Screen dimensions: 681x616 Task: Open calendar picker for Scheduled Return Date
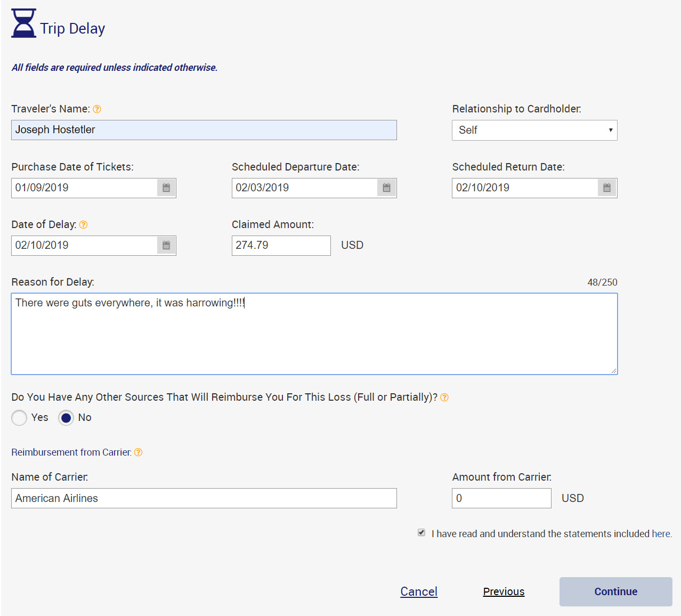point(606,188)
